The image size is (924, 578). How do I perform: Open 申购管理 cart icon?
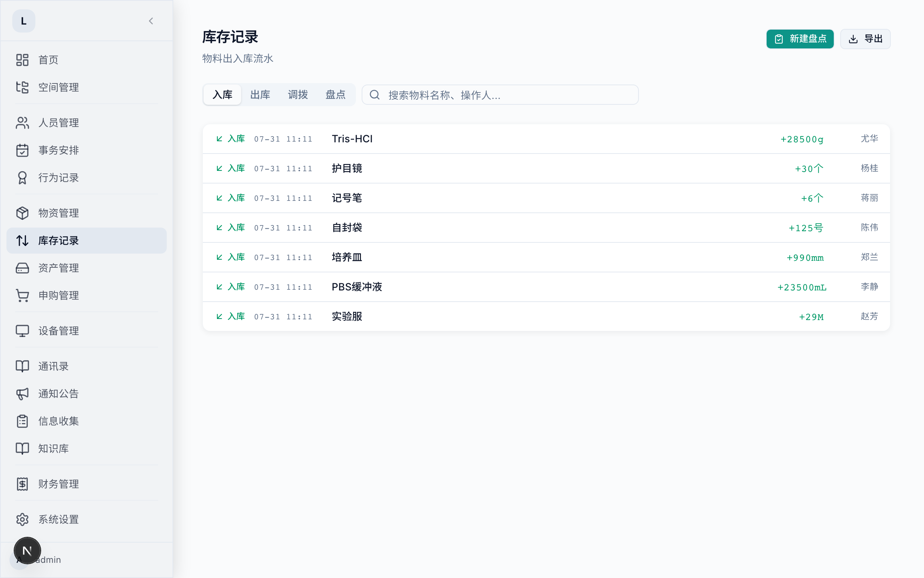(x=22, y=296)
